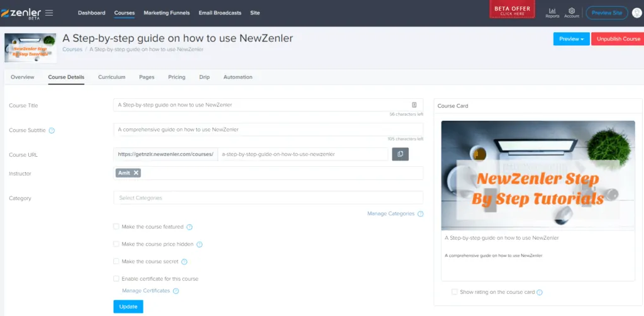Screen dimensions: 644x316
Task: Click the icon inside the Course Title field
Action: tap(414, 105)
